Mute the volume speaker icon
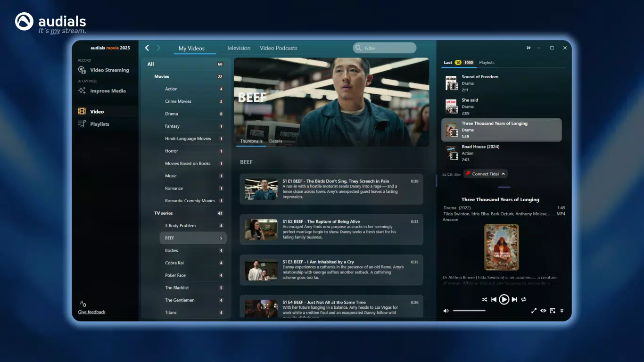The image size is (644, 362). coord(446,311)
